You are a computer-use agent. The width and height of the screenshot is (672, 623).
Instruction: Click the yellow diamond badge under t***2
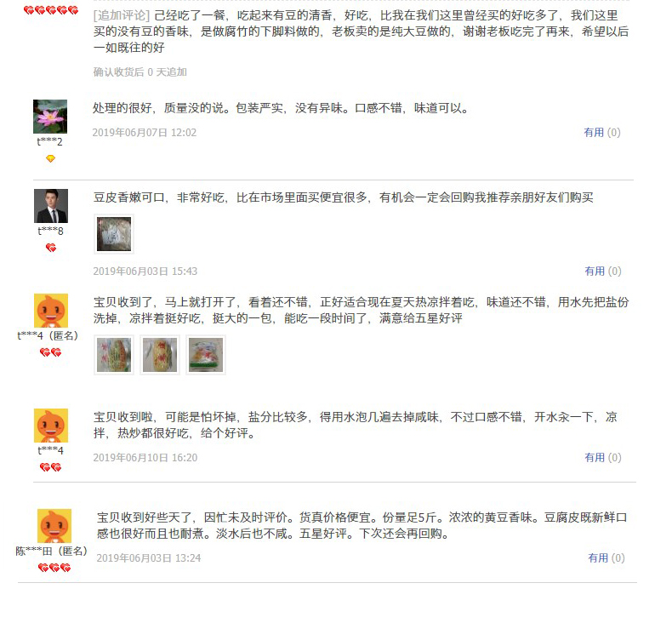50,158
